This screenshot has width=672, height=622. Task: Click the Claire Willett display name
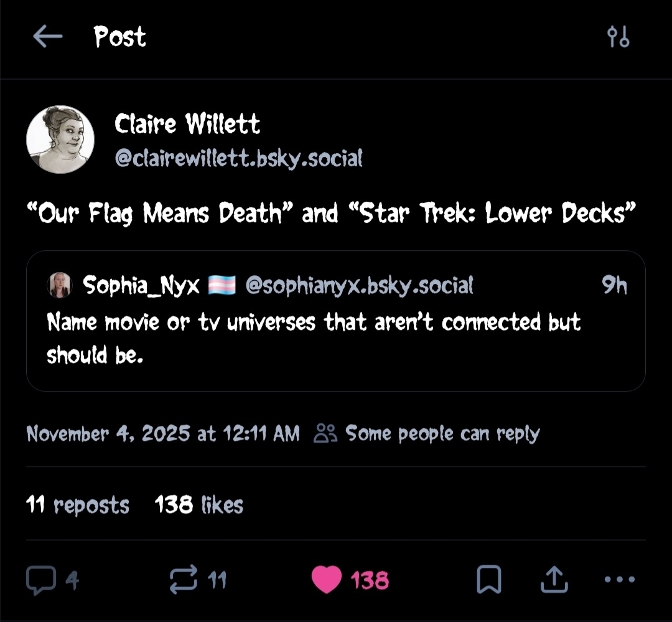(x=187, y=125)
